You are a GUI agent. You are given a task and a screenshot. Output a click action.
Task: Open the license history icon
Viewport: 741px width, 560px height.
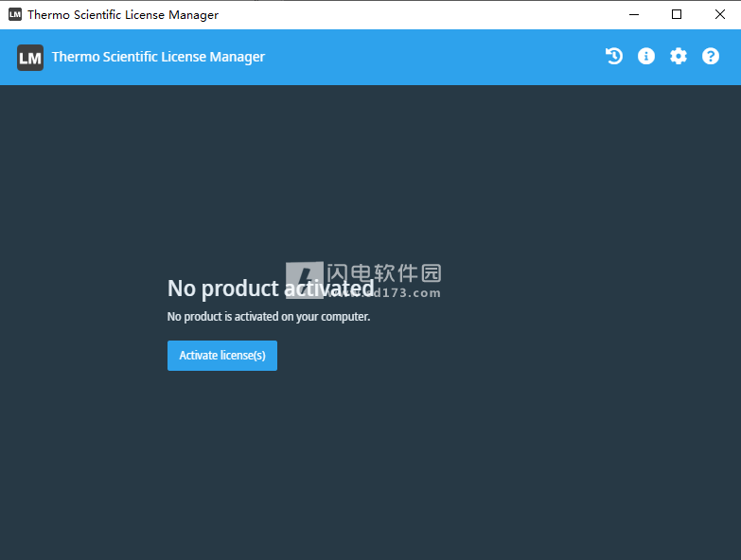614,56
